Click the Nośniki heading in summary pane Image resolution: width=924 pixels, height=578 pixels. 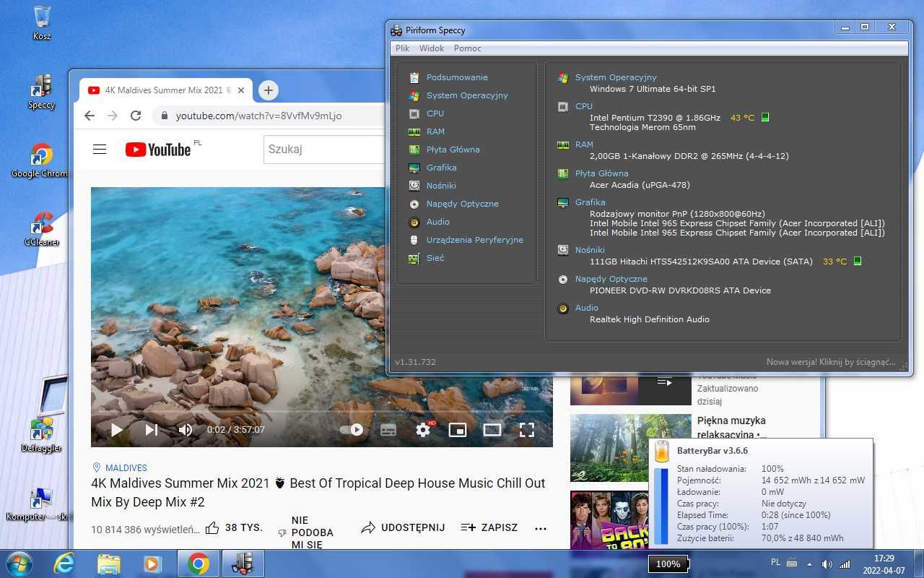click(x=590, y=250)
